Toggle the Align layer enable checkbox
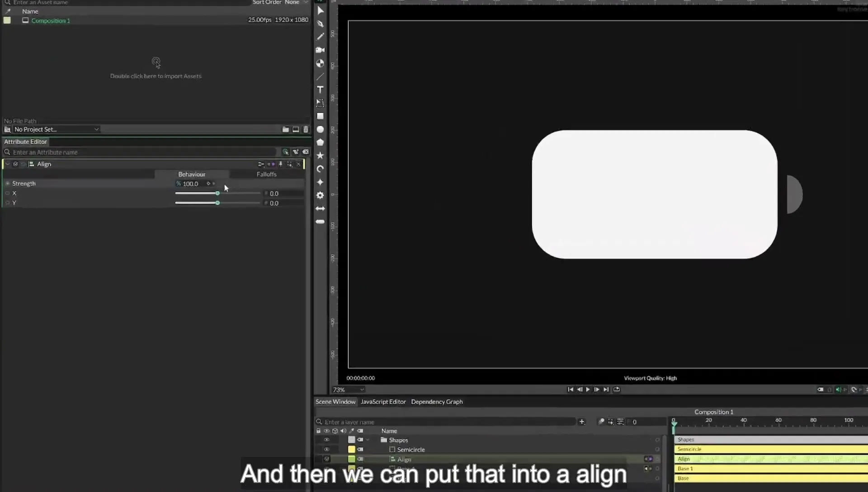This screenshot has width=868, height=492. [x=326, y=459]
